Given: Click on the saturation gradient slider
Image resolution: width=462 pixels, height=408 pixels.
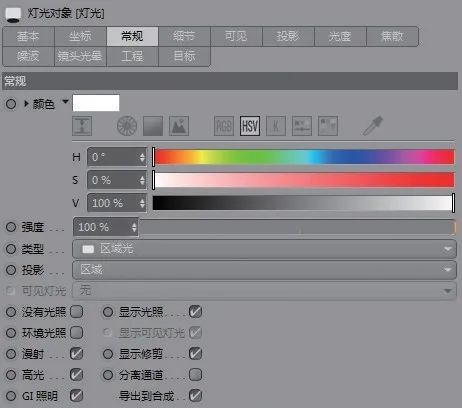Looking at the screenshot, I should pos(303,180).
